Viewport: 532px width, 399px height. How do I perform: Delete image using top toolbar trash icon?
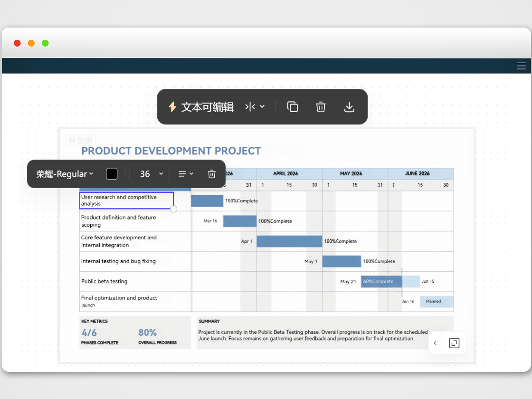tap(321, 107)
